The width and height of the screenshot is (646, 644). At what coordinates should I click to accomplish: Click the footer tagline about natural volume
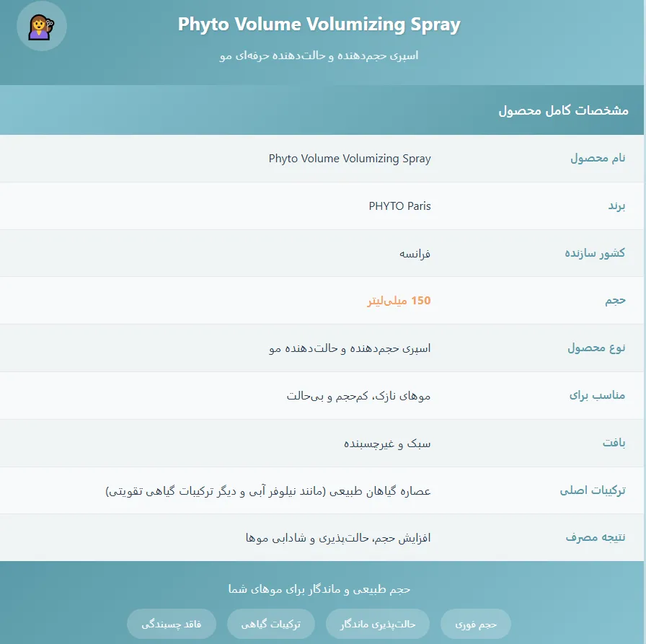(x=319, y=589)
